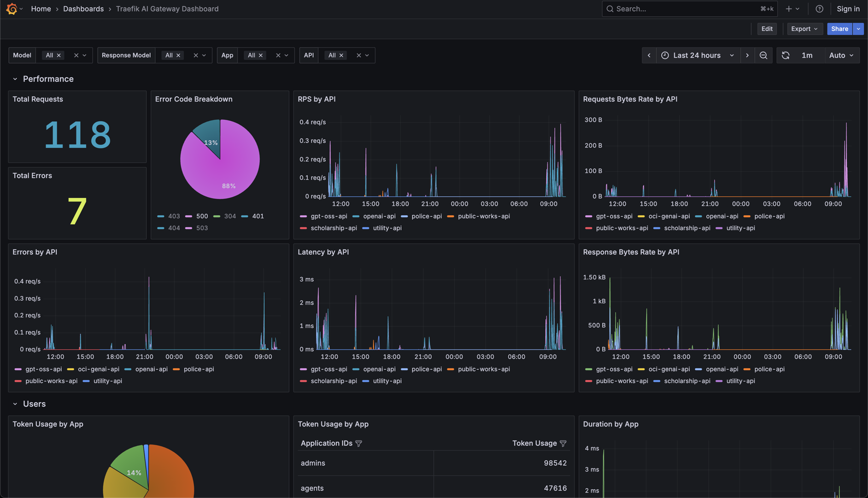This screenshot has width=868, height=498.
Task: Click the Latency by API panel title
Action: tap(323, 252)
